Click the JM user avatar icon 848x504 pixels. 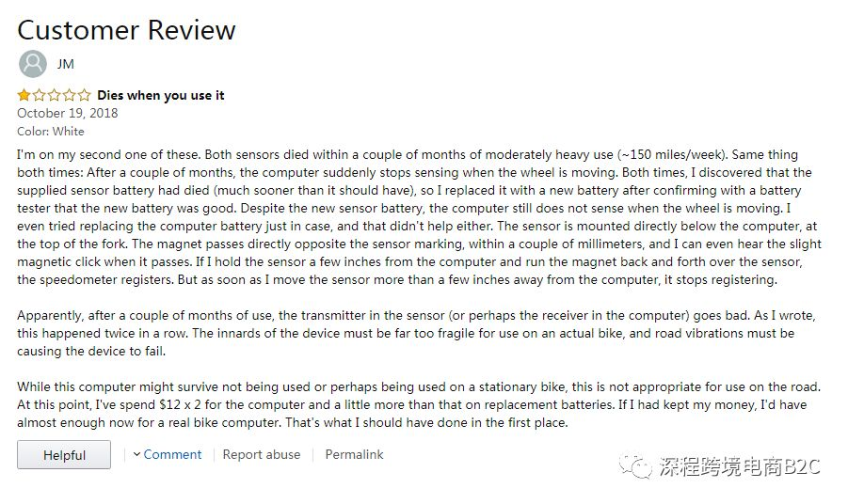pyautogui.click(x=32, y=64)
